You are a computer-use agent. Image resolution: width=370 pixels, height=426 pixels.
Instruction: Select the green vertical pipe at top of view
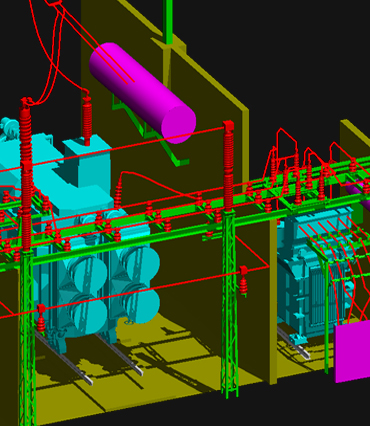(x=168, y=22)
